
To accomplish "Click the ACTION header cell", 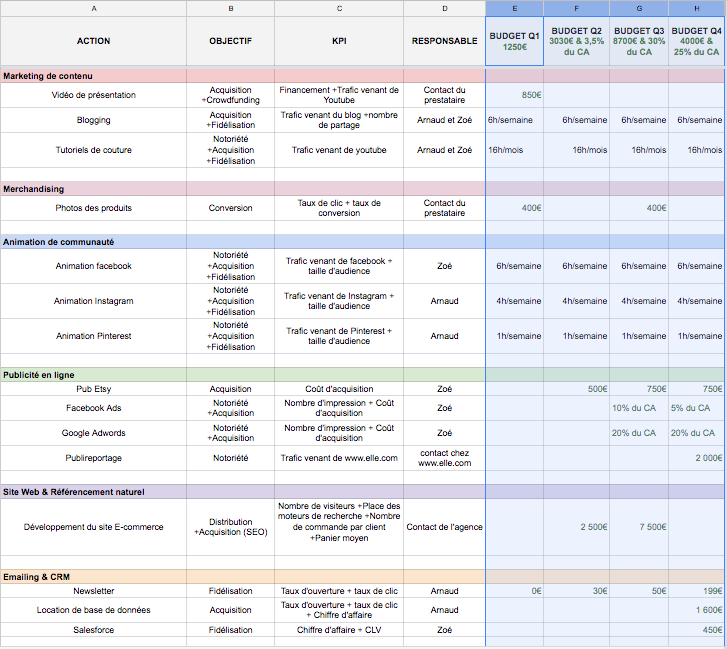I will point(93,41).
